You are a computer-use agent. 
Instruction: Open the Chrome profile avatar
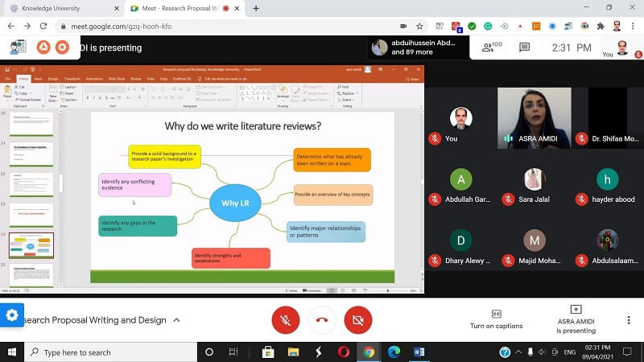click(x=617, y=27)
